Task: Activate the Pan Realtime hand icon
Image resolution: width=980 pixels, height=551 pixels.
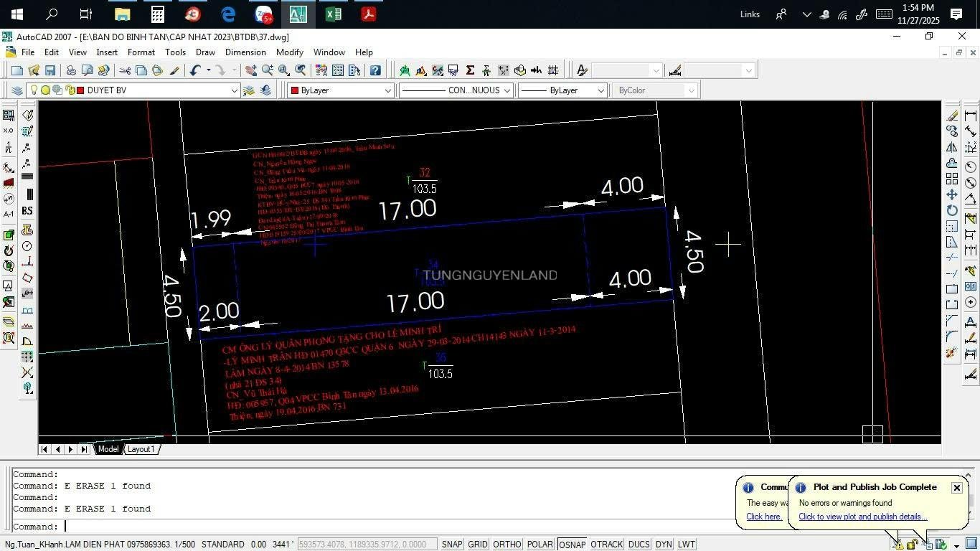Action: (x=250, y=70)
